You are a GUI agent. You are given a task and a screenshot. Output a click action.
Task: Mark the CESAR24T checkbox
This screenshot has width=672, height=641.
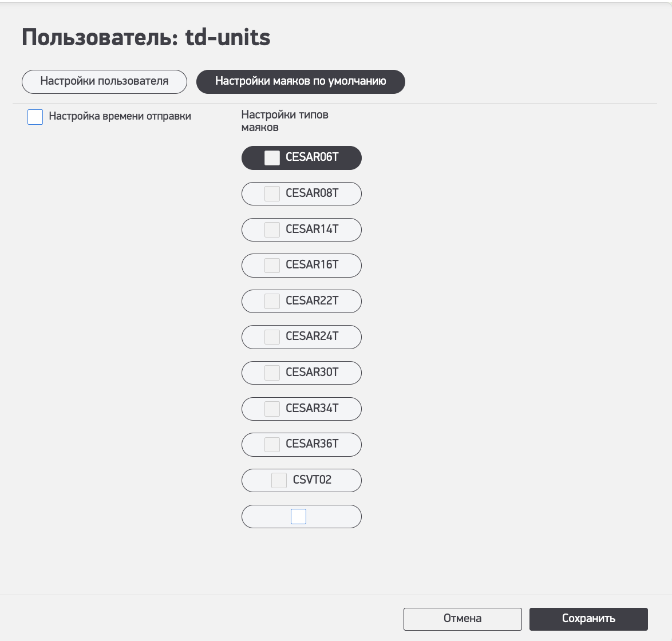[272, 337]
